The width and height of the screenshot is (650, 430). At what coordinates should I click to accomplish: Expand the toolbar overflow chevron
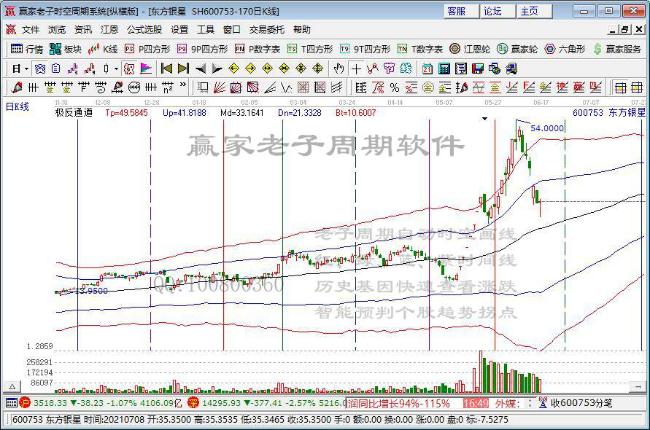183,86
